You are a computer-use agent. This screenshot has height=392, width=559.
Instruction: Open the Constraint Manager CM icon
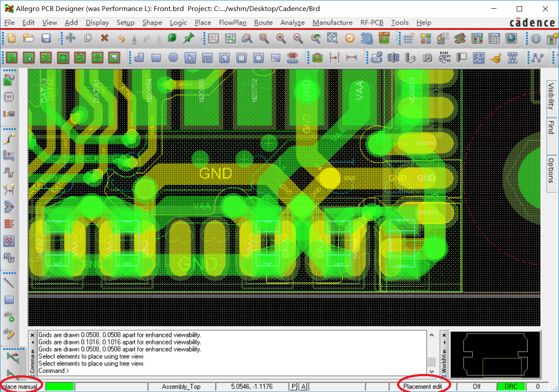pos(477,39)
